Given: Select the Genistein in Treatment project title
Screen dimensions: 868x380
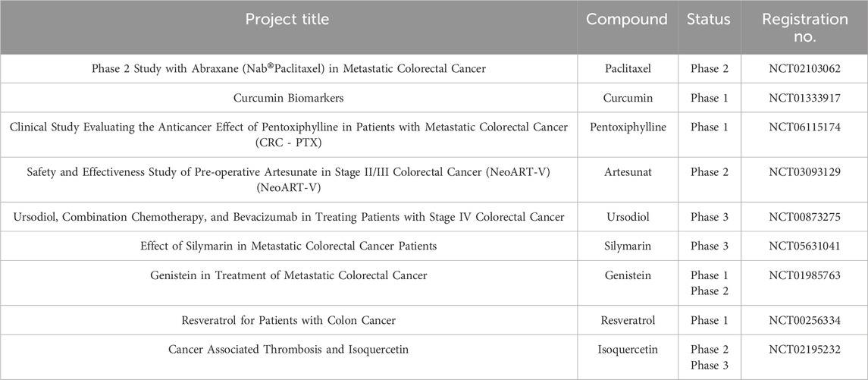Looking at the screenshot, I should [x=288, y=275].
